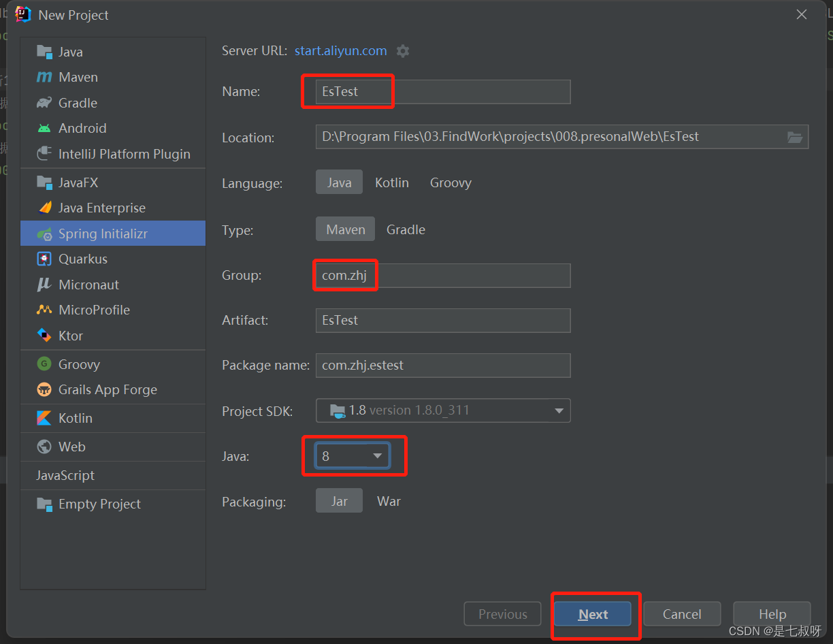Image resolution: width=833 pixels, height=644 pixels.
Task: Open the Java version dropdown
Action: 353,456
